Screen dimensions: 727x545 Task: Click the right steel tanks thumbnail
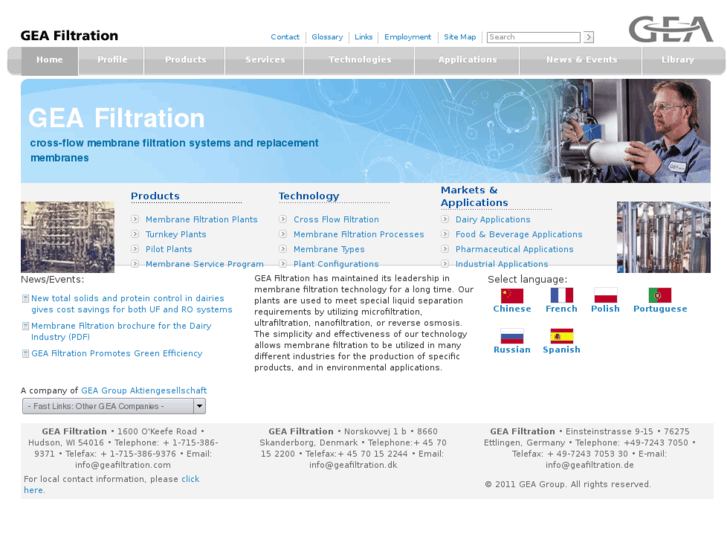(x=663, y=237)
